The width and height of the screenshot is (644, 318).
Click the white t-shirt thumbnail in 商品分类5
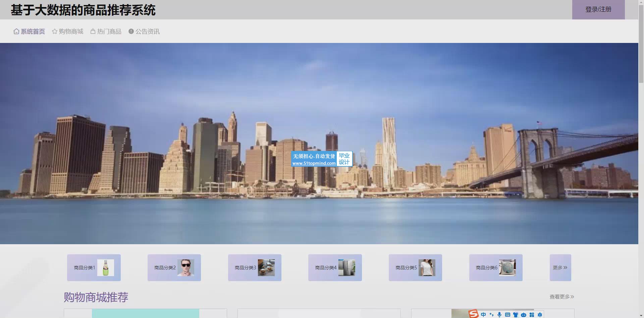(x=427, y=268)
